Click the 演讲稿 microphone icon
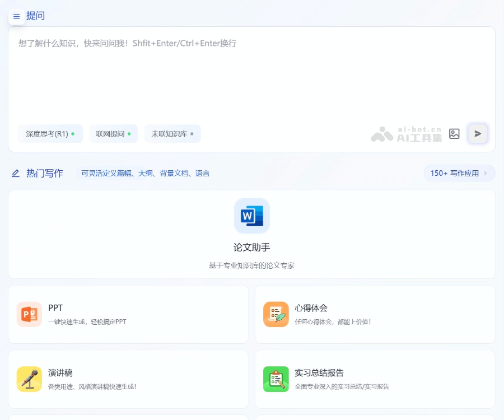 [x=29, y=380]
